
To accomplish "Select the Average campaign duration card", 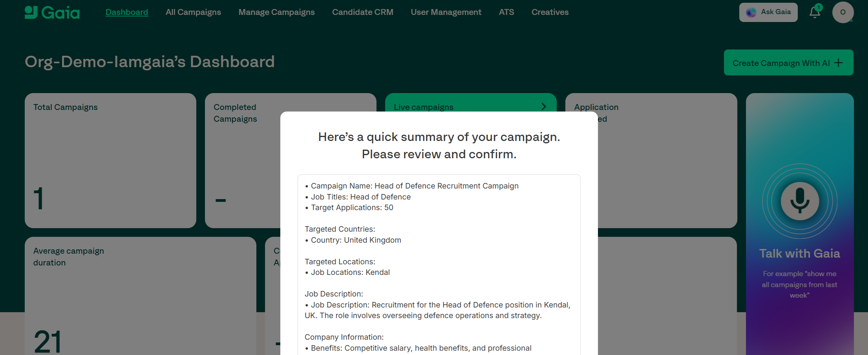I will point(140,295).
